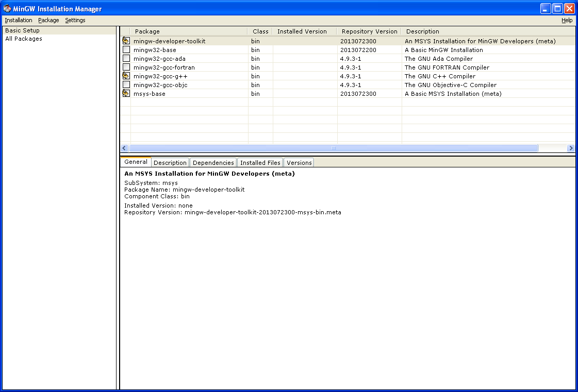Open the Installation menu
This screenshot has height=392, width=578.
point(19,20)
